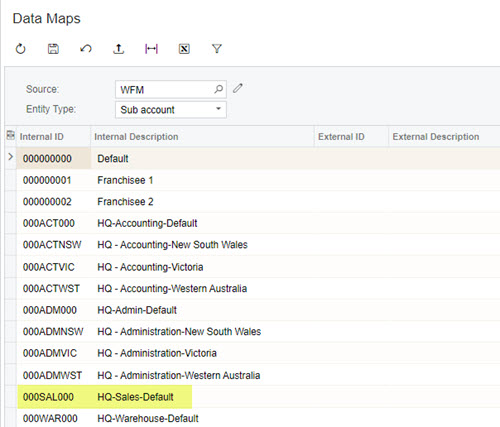
Task: Click the Refresh toolbar icon
Action: pos(20,49)
